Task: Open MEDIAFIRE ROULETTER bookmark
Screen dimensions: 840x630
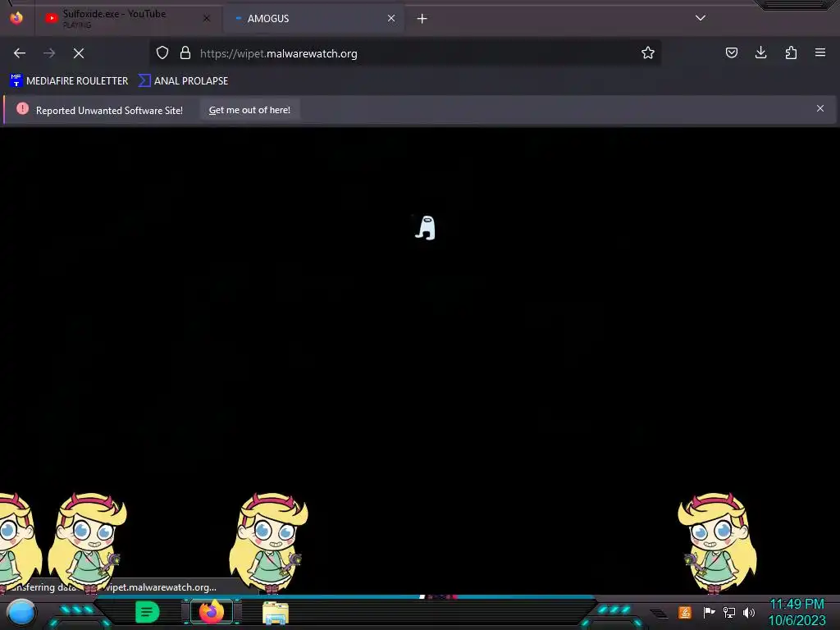Action: 69,81
